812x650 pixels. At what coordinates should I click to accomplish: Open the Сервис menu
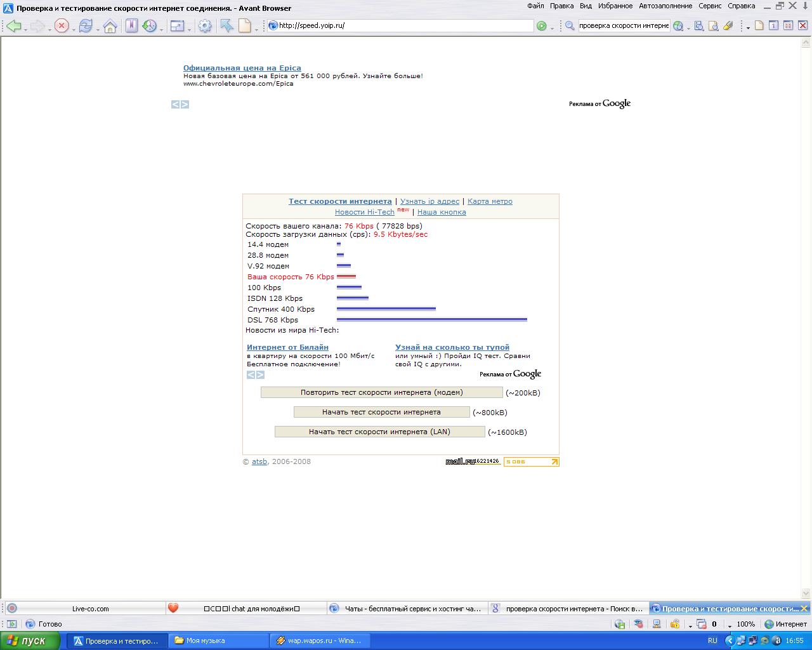[x=710, y=6]
